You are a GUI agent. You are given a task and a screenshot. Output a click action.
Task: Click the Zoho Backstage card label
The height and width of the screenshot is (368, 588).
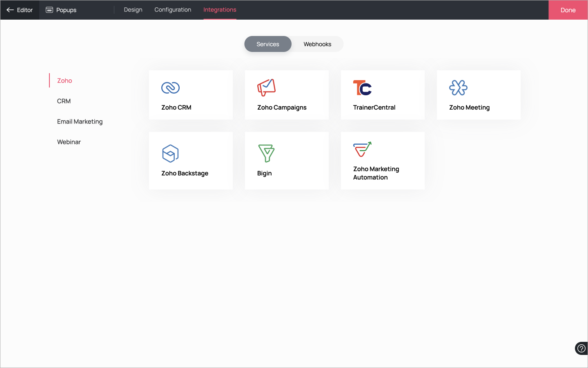pyautogui.click(x=185, y=173)
